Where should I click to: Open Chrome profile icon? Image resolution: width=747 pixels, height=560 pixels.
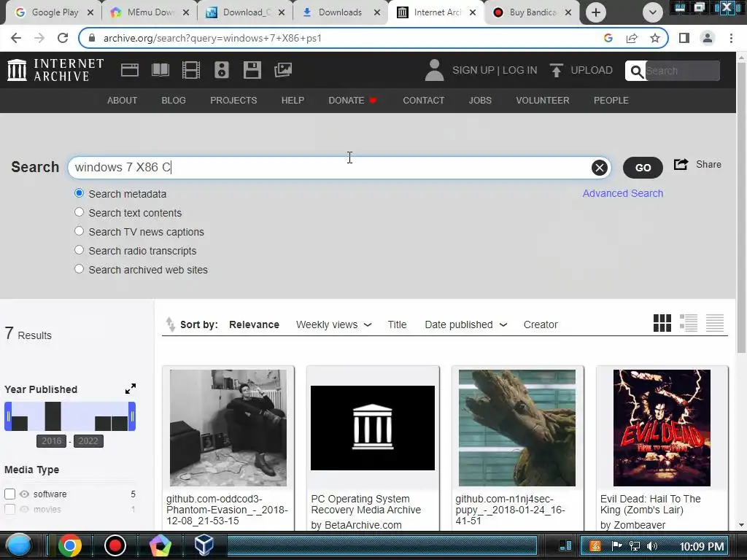coord(708,38)
